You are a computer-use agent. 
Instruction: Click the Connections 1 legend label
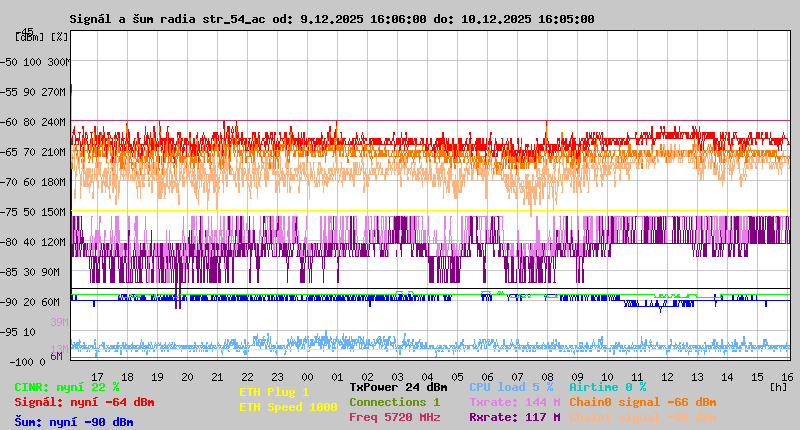click(x=394, y=402)
